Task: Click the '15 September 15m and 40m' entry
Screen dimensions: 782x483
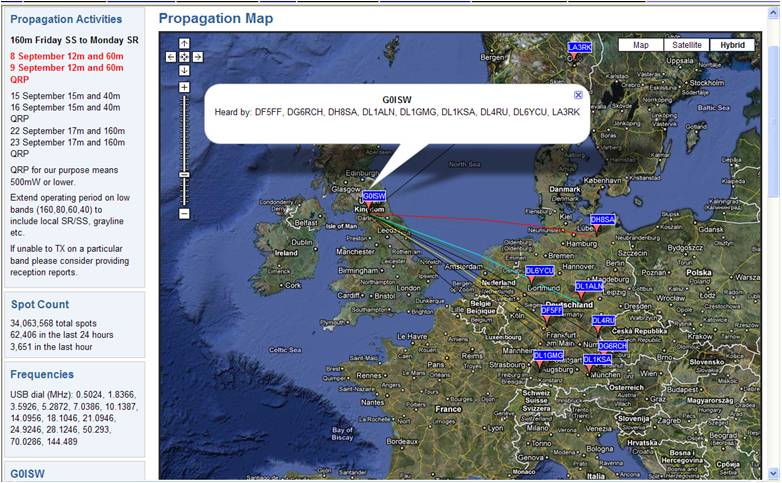Action: pyautogui.click(x=65, y=96)
